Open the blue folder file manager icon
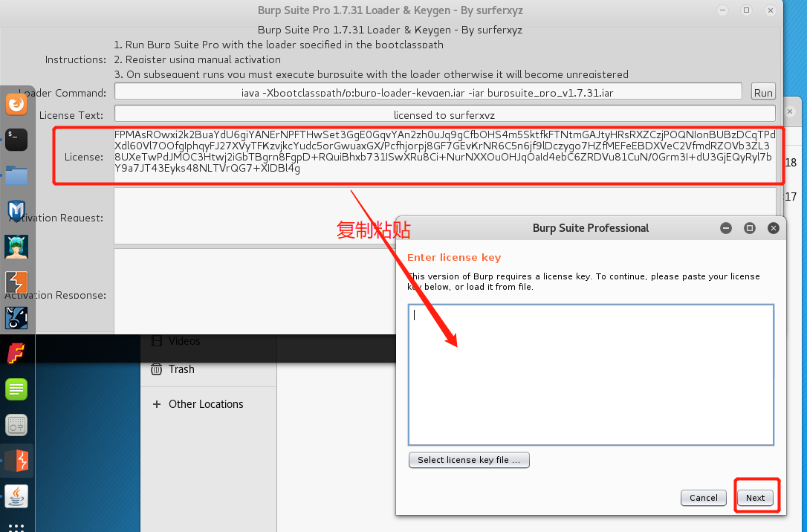The height and width of the screenshot is (532, 807). point(16,175)
